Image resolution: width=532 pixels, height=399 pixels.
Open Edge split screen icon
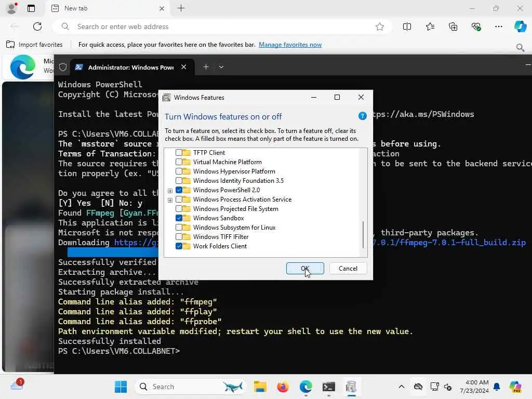[x=407, y=26]
